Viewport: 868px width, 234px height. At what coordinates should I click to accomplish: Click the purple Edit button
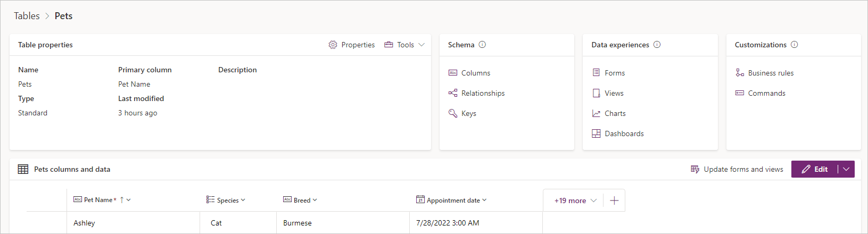[815, 169]
